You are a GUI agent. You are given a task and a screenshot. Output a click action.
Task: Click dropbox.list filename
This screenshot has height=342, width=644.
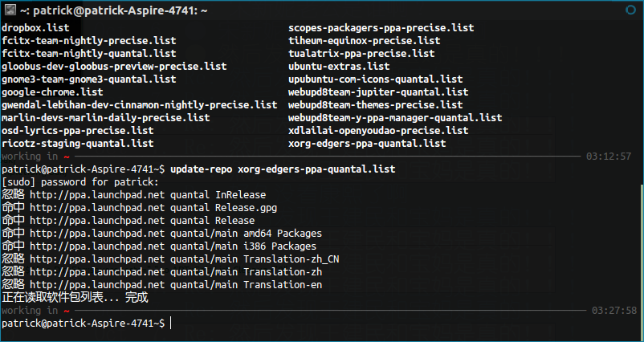coord(35,28)
